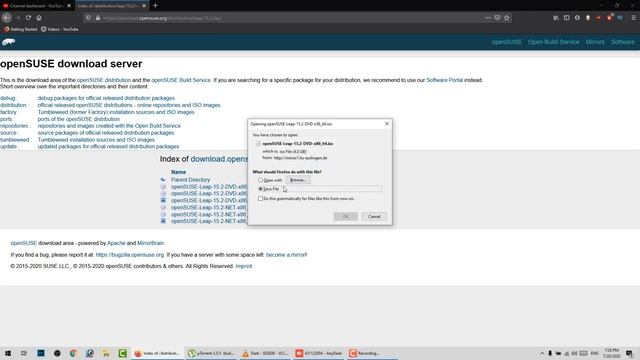Click Browse button in download dialog
640x360 pixels.
[x=298, y=180]
